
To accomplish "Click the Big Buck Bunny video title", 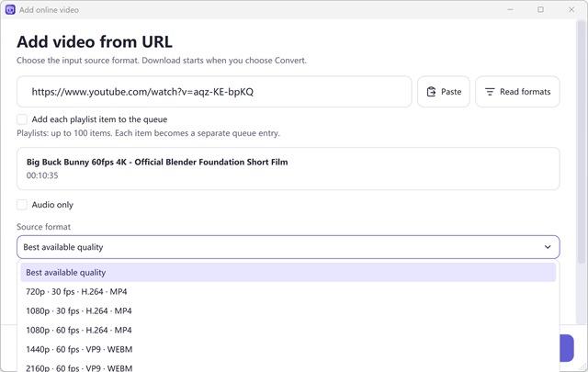I will [157, 162].
